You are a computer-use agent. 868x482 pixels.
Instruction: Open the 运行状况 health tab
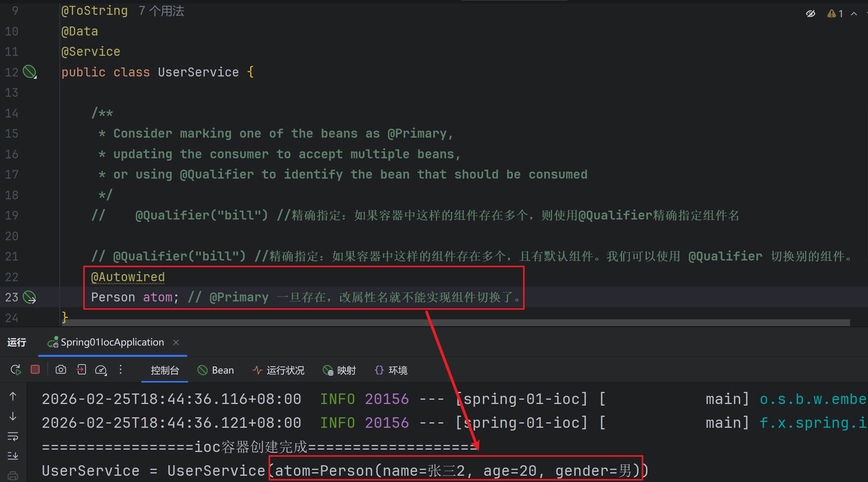pyautogui.click(x=278, y=370)
